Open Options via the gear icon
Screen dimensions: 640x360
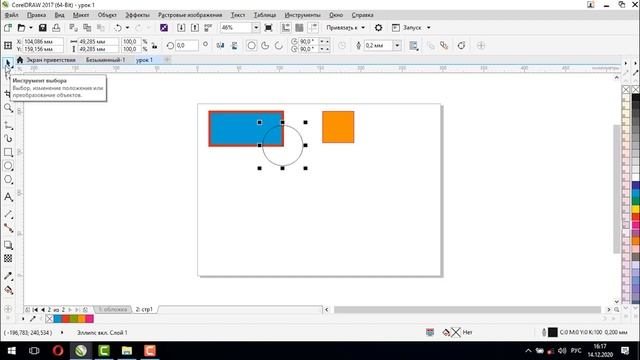click(x=379, y=28)
